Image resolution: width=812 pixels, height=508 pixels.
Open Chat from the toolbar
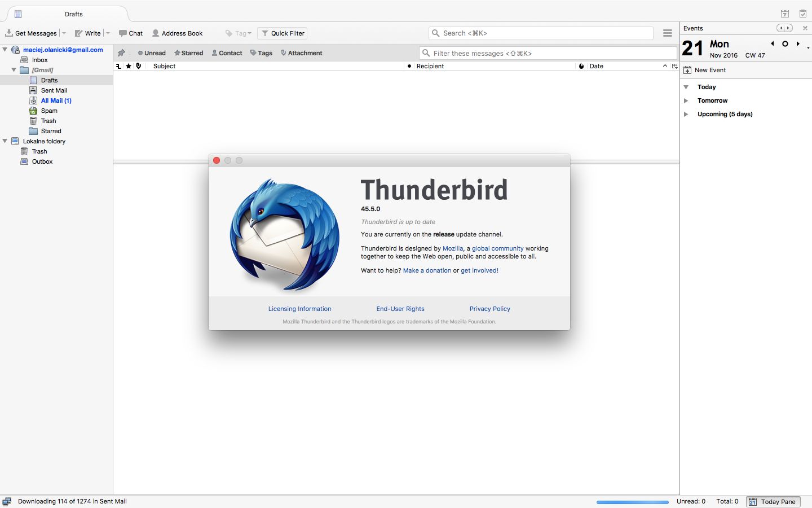click(131, 33)
